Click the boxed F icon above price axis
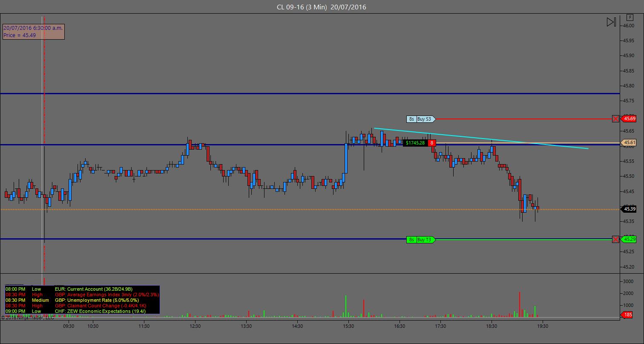Screen dimensions: 644x344 pos(630,17)
